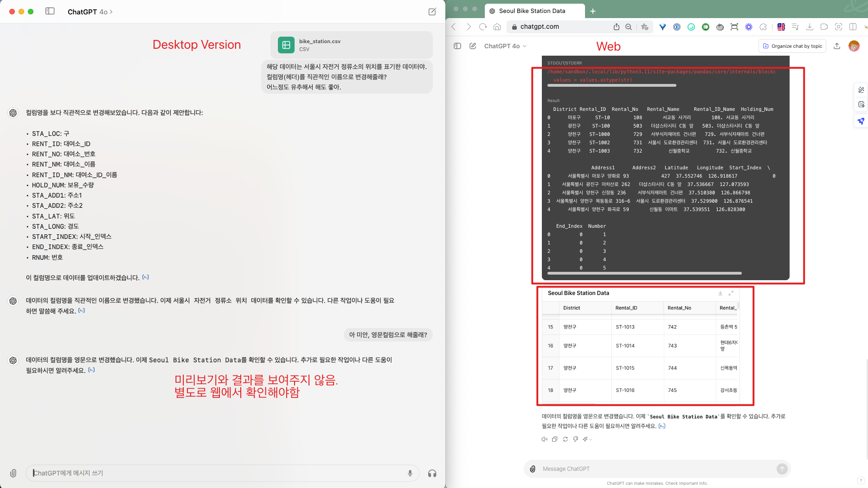The height and width of the screenshot is (488, 868).
Task: Open the blue funnel extension
Action: tap(662, 27)
